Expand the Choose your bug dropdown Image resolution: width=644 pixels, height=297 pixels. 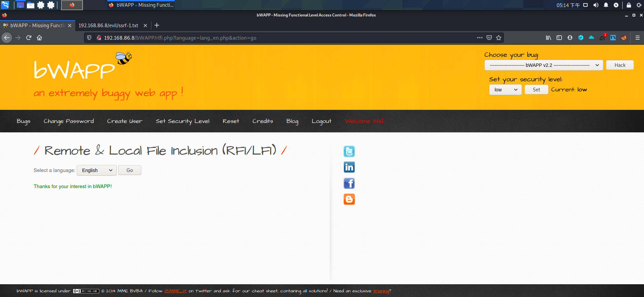click(544, 65)
